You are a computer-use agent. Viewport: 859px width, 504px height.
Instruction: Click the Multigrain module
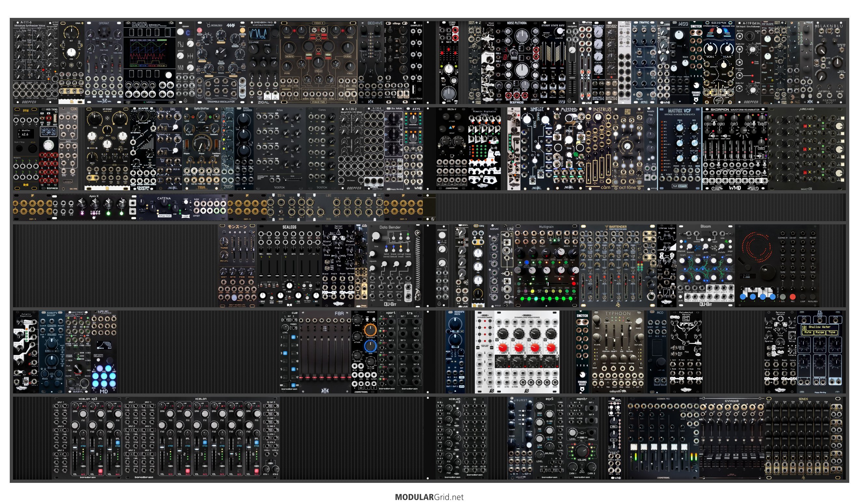tap(546, 265)
